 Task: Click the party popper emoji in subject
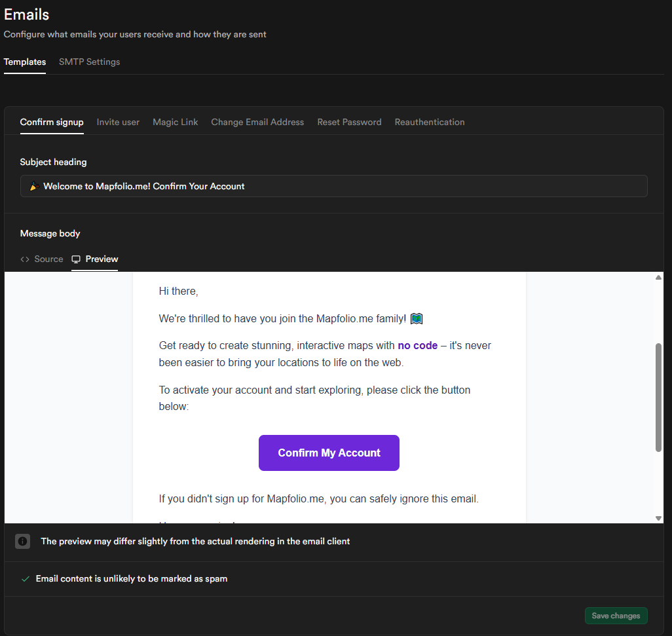click(35, 186)
